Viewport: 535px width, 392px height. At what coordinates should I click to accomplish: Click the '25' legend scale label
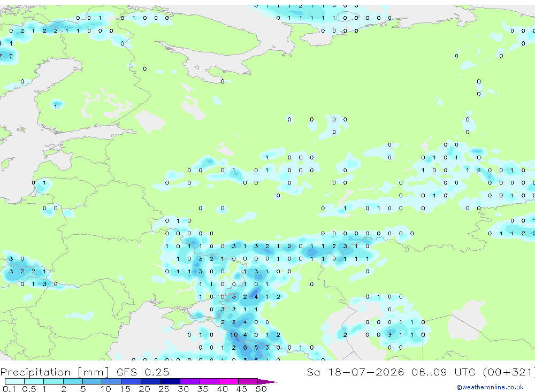click(x=164, y=389)
